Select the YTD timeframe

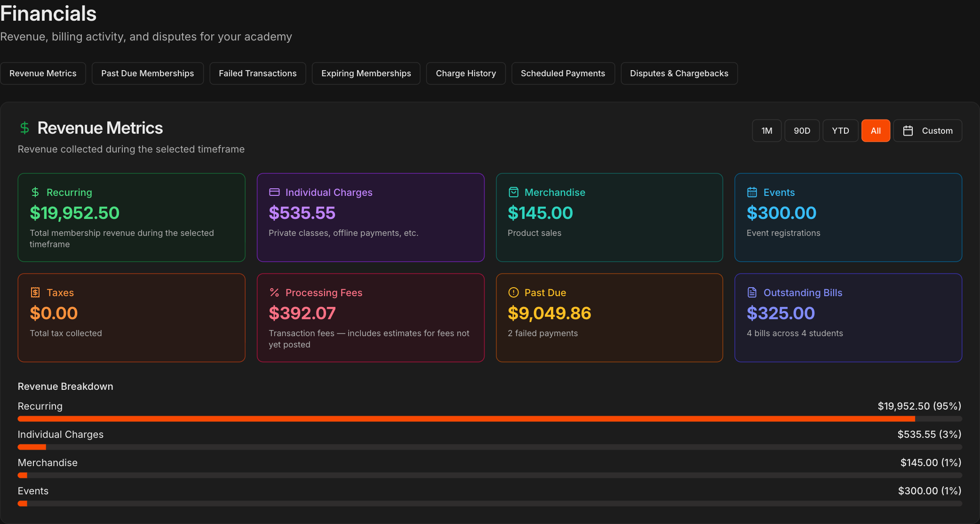click(x=840, y=131)
